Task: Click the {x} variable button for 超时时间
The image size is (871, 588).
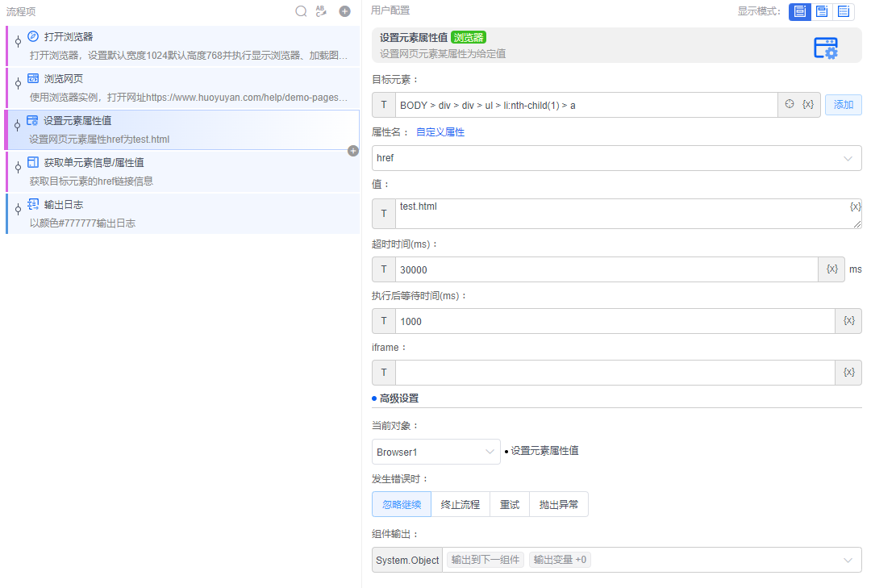Action: (831, 269)
